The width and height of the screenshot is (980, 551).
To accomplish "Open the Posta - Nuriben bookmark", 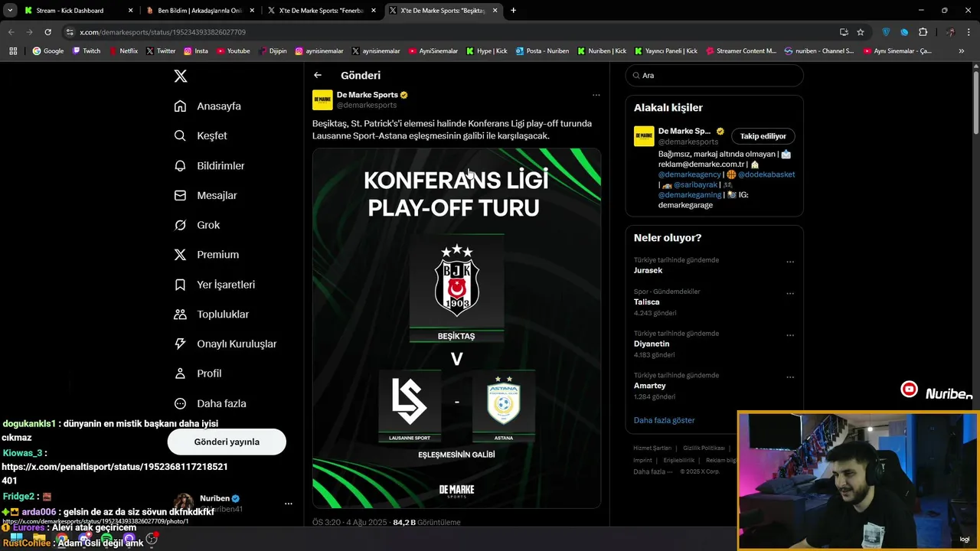I will (x=542, y=51).
